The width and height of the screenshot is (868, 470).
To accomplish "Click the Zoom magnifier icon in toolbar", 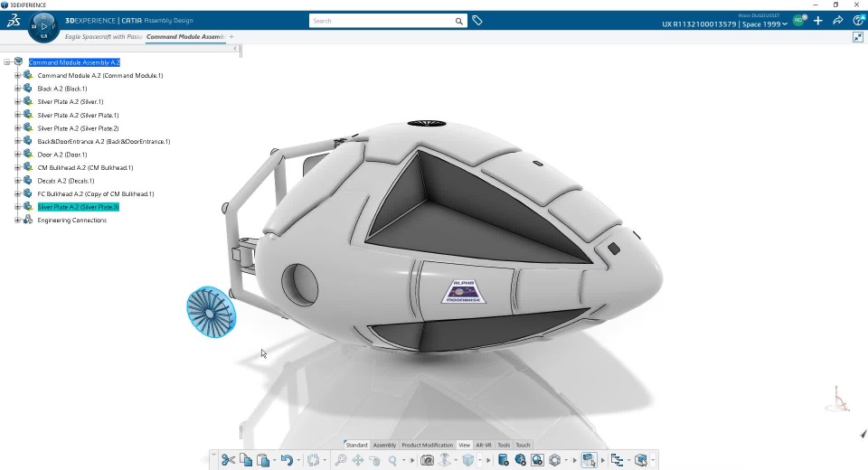I will [x=392, y=460].
